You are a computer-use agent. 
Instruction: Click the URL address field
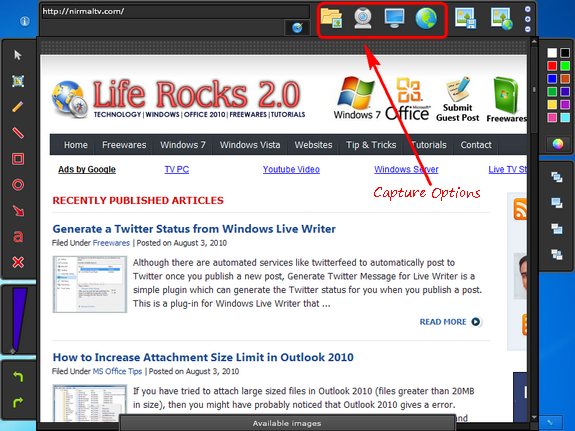click(175, 11)
